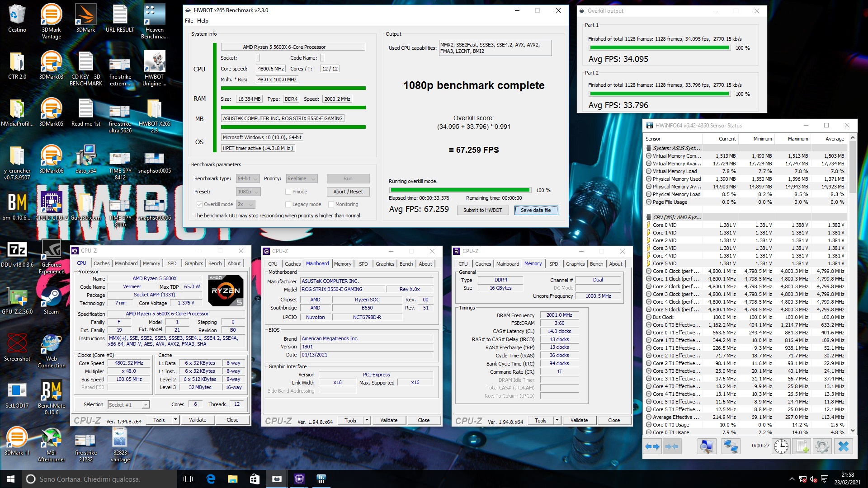Launch the Heaven Benchmark desktop shortcut
Image resolution: width=868 pixels, height=488 pixels.
click(154, 21)
